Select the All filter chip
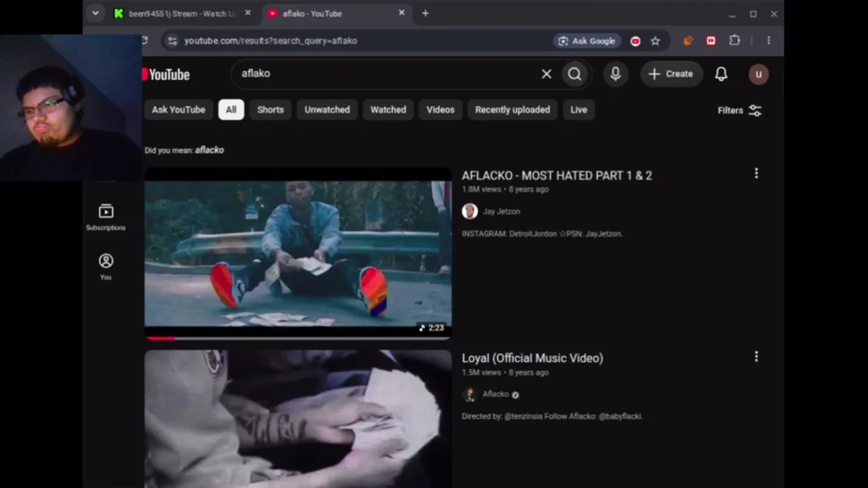Image resolution: width=868 pixels, height=488 pixels. click(x=231, y=110)
